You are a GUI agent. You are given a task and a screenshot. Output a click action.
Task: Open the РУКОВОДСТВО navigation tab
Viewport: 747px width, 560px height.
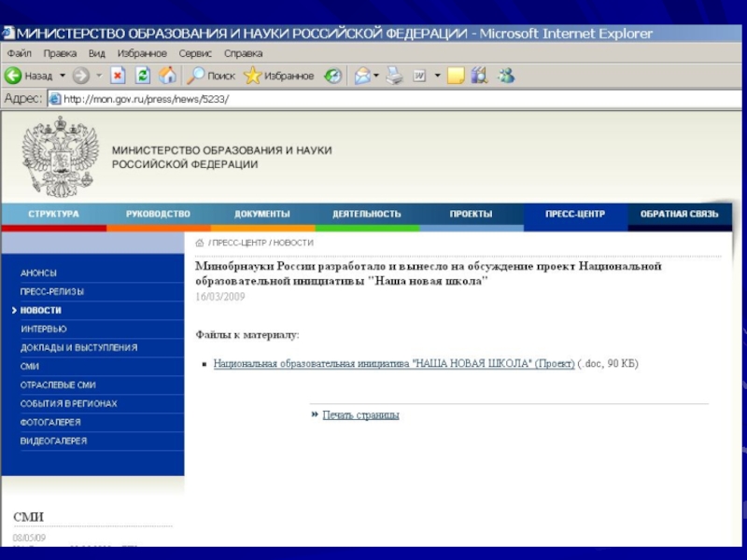pos(158,214)
